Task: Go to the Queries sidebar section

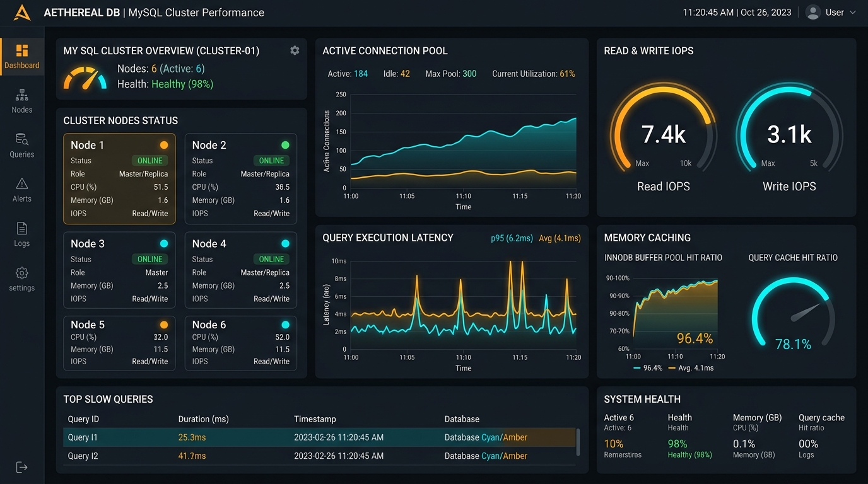Action: [x=22, y=146]
